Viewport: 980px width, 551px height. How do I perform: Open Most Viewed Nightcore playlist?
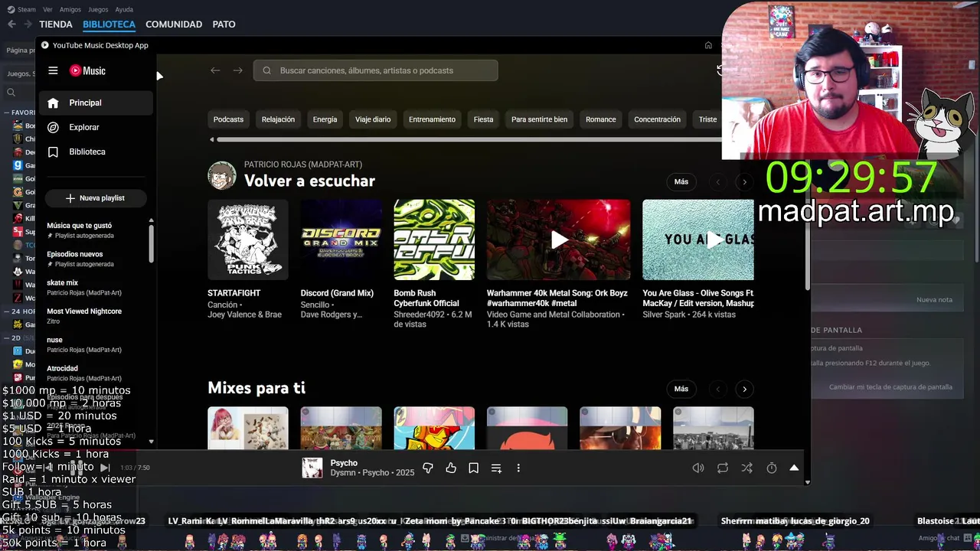click(x=96, y=316)
